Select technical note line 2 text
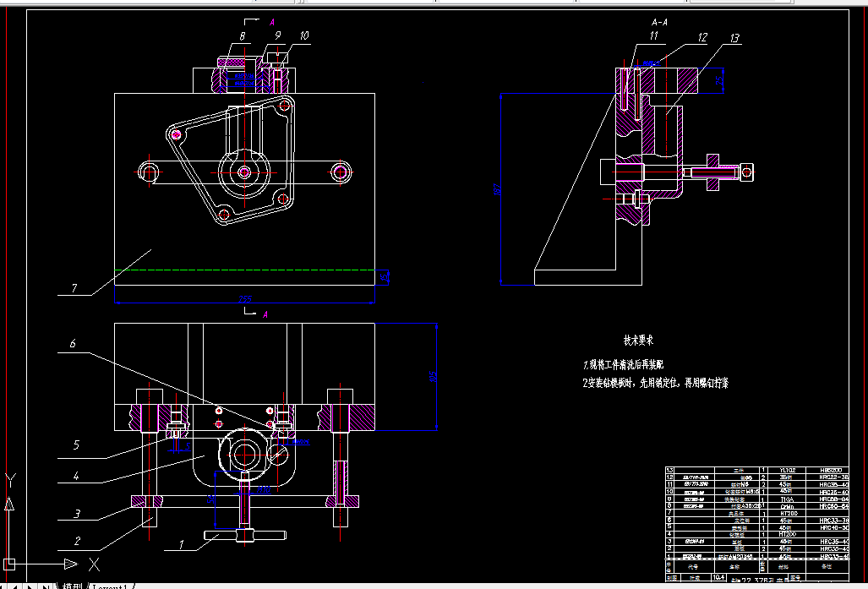 pos(655,383)
